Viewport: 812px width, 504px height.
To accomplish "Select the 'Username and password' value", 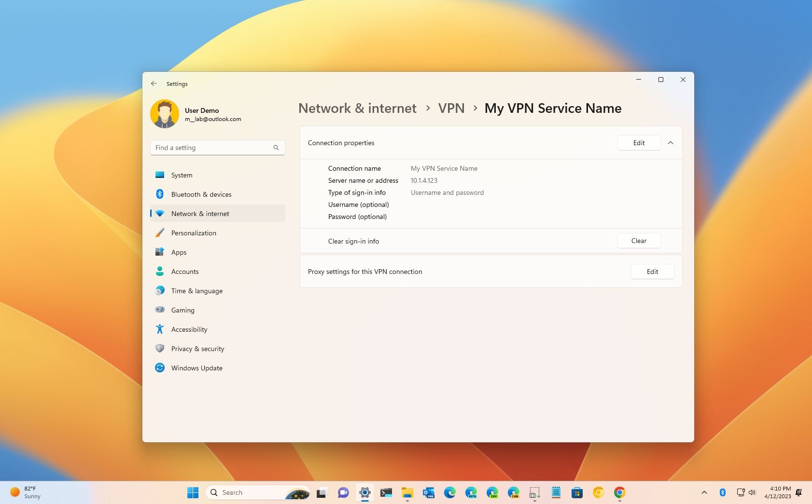I will [447, 192].
